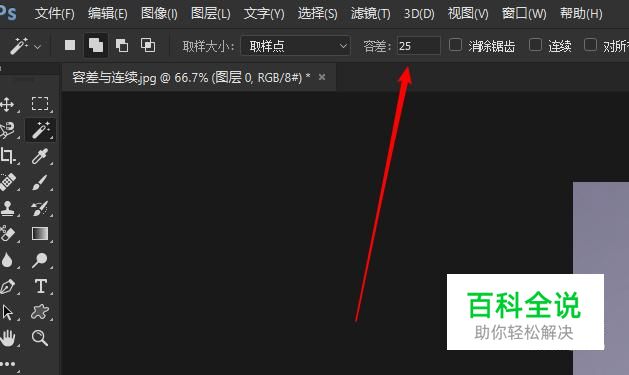Toggle the 对所有图层取样 checkbox at the options bar edge
This screenshot has width=629, height=375.
[x=590, y=45]
